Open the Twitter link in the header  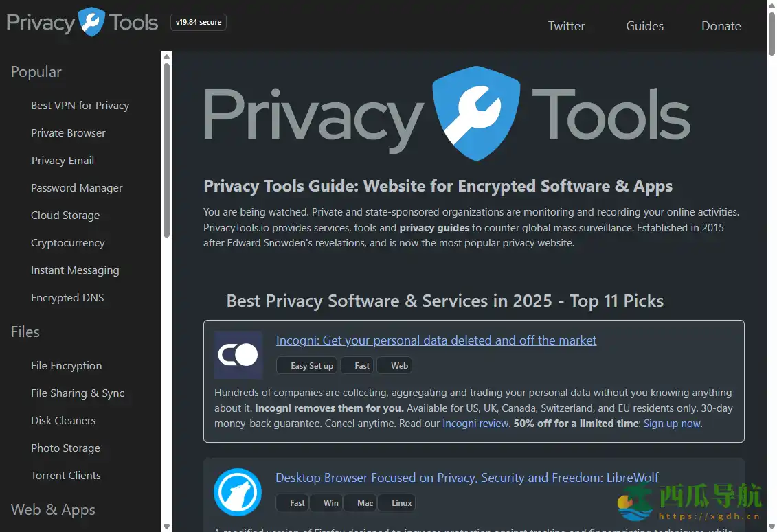566,26
